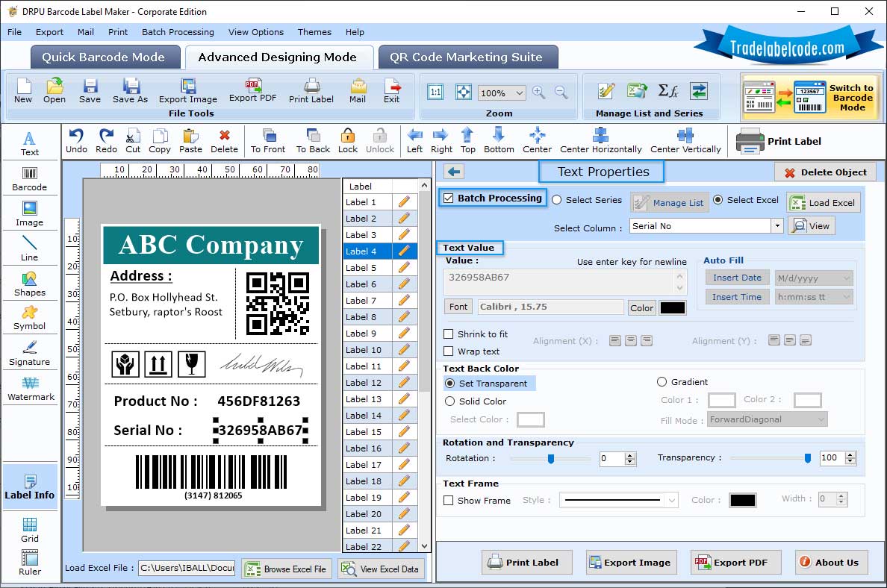Open the zoom percentage dropdown
The width and height of the screenshot is (887, 588).
tap(520, 93)
